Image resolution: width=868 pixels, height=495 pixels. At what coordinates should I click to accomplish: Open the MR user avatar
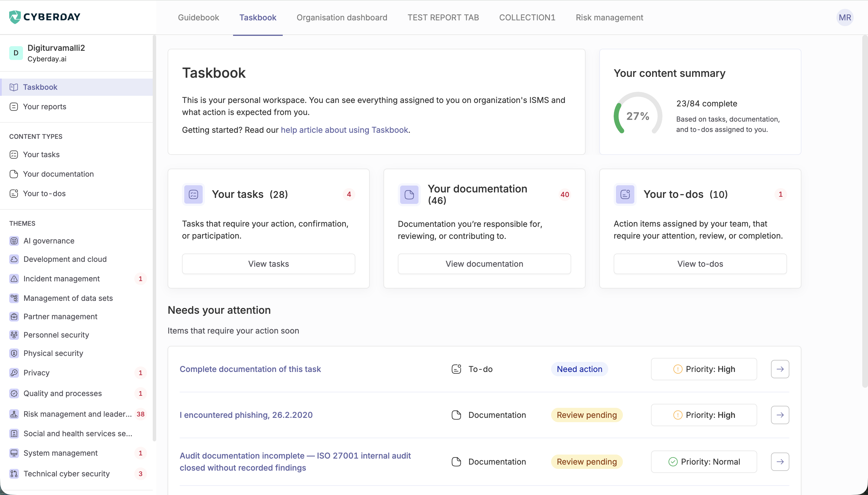[x=844, y=17]
